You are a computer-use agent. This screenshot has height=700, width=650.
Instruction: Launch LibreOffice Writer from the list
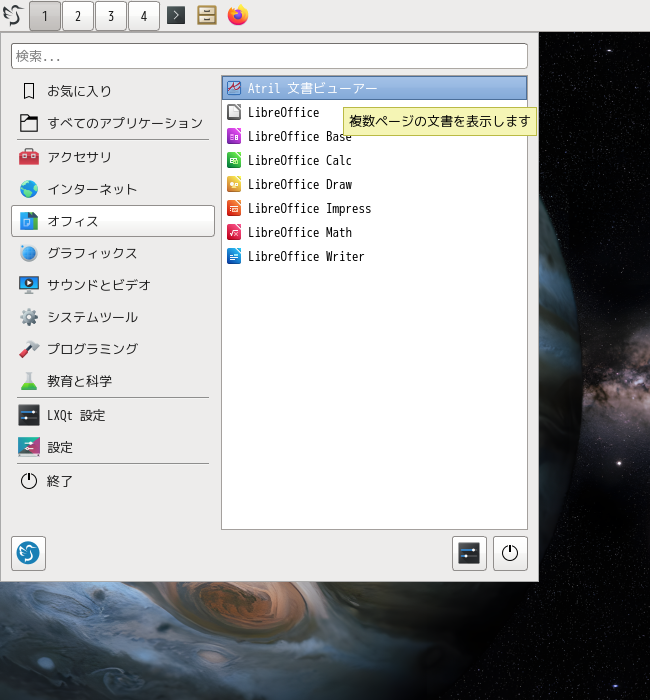pos(305,256)
